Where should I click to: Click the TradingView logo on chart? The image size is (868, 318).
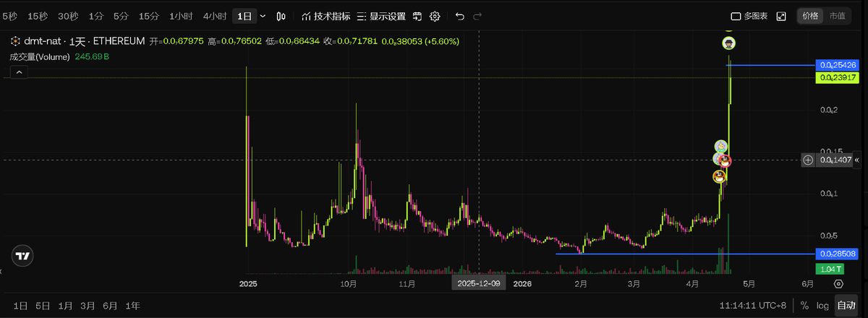(22, 256)
